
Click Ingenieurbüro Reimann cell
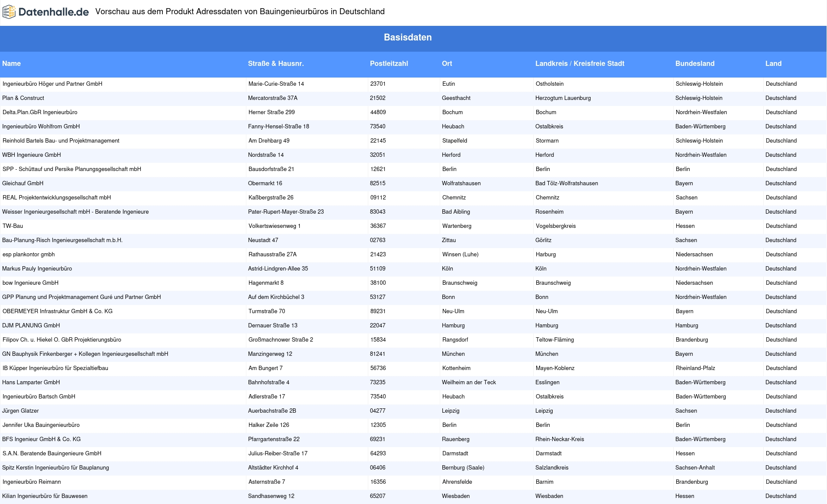tap(32, 482)
